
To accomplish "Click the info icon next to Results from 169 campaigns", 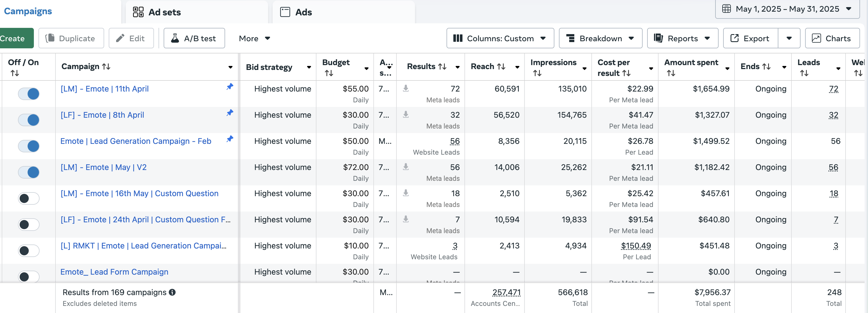I will (172, 292).
